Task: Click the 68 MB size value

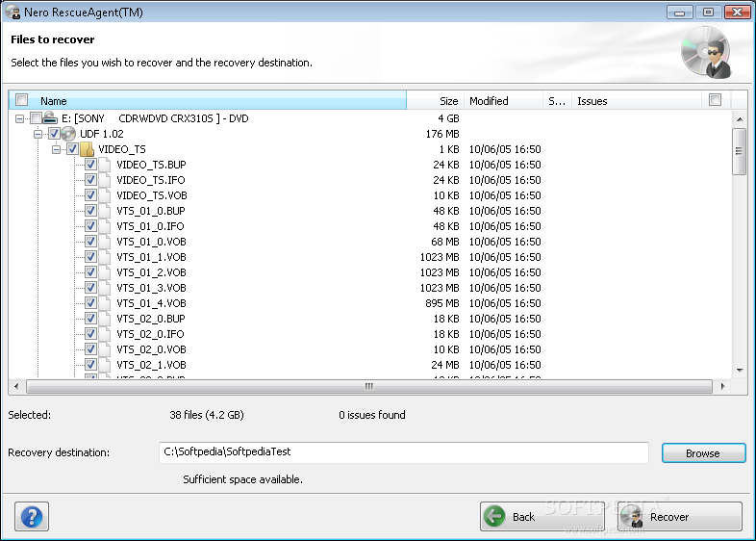Action: click(445, 242)
